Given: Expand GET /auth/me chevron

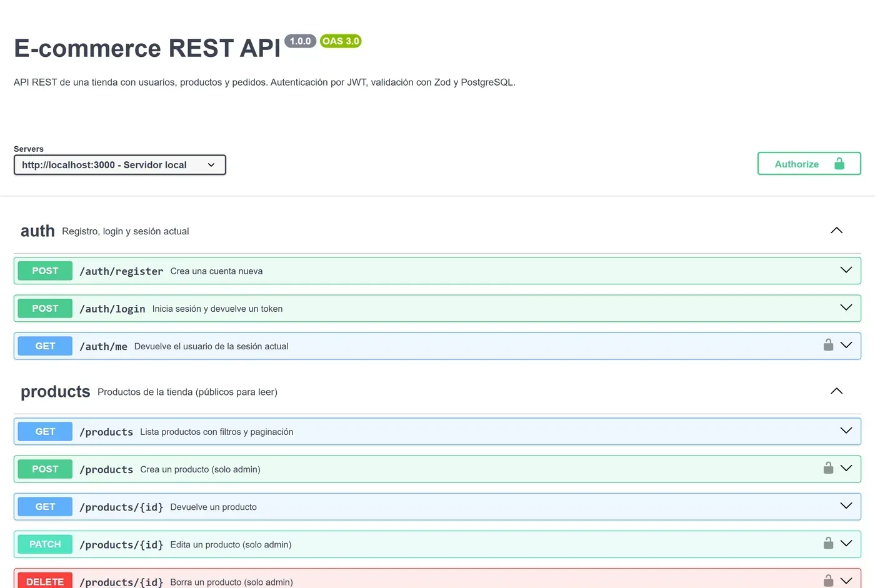Looking at the screenshot, I should pos(846,345).
